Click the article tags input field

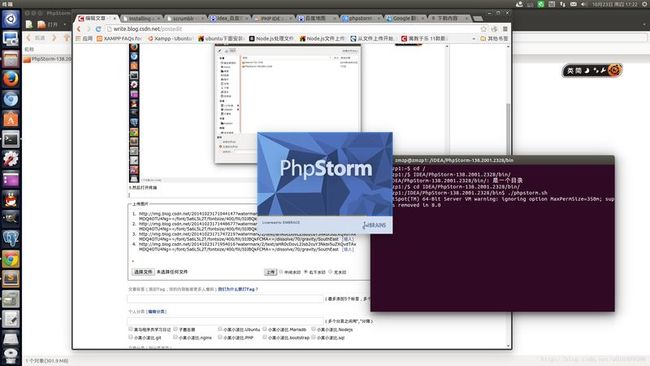click(x=225, y=298)
